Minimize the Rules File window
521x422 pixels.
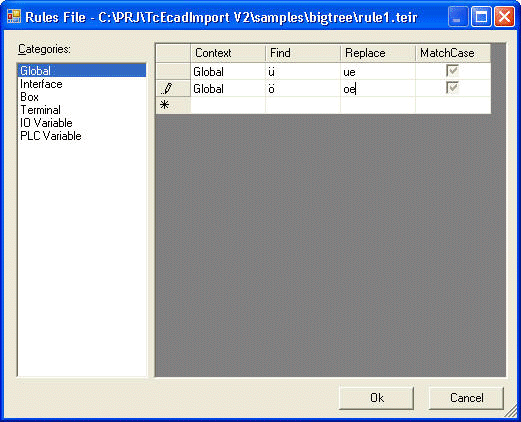click(458, 17)
